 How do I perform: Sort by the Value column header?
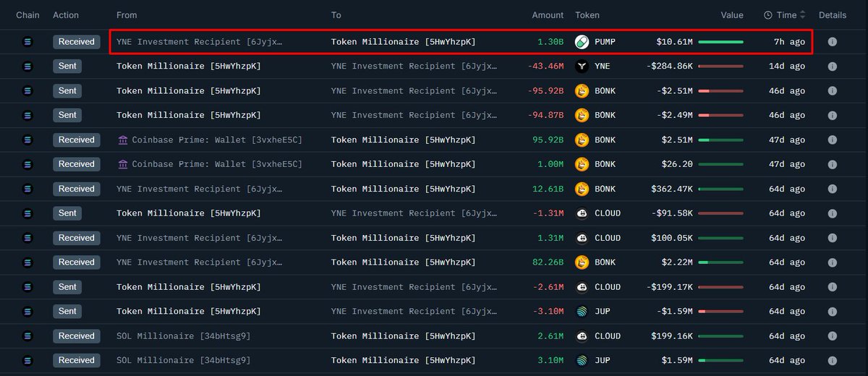(732, 15)
